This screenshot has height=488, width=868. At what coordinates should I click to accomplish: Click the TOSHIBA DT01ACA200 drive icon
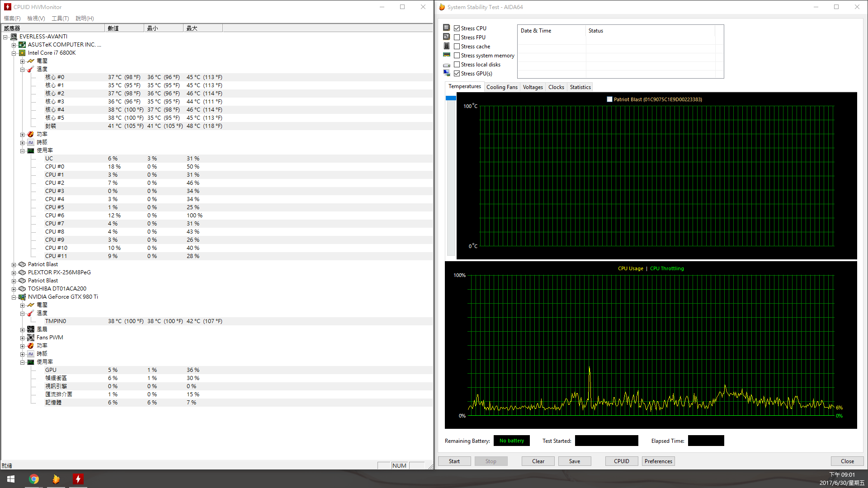point(22,289)
